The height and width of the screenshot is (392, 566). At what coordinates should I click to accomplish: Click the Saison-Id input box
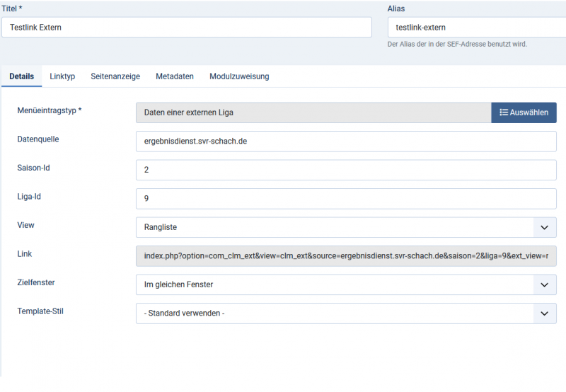coord(346,170)
